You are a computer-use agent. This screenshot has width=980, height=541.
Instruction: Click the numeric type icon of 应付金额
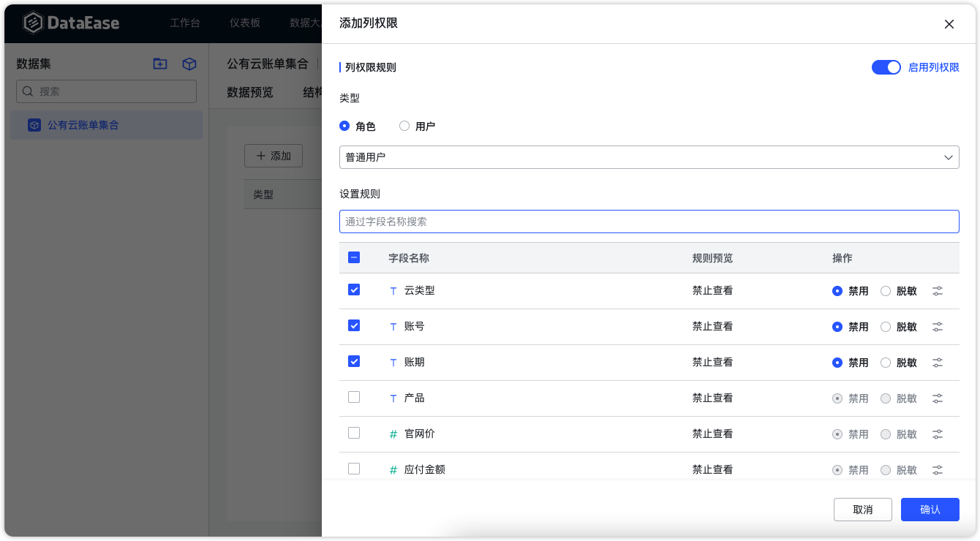pos(393,470)
